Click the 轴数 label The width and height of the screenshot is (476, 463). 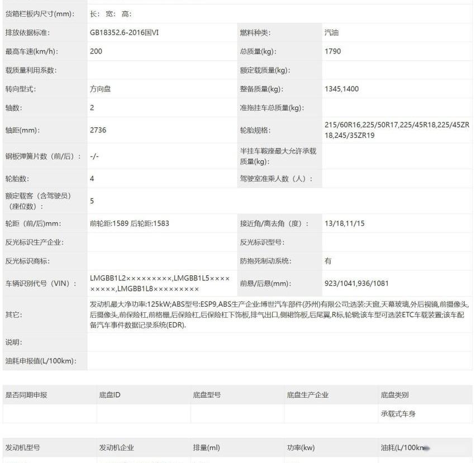(13, 108)
